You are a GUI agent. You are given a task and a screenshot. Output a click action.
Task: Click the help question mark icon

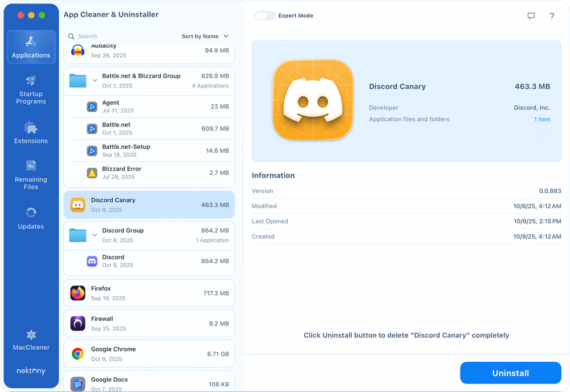click(x=552, y=17)
